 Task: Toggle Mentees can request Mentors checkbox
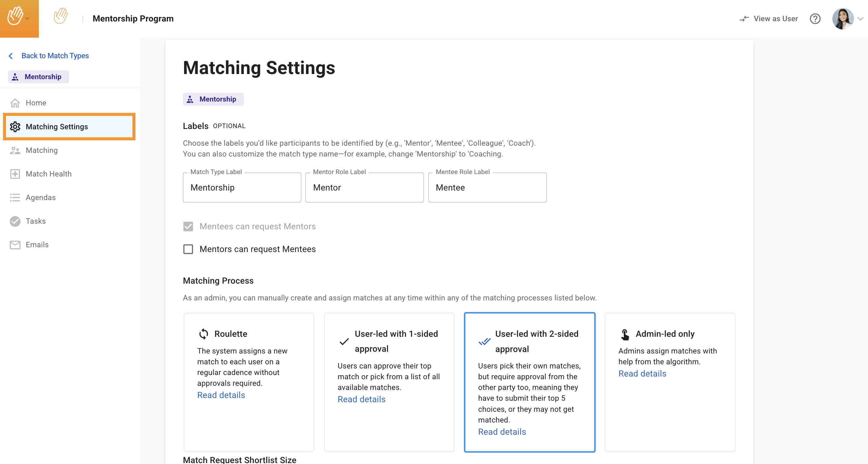188,227
